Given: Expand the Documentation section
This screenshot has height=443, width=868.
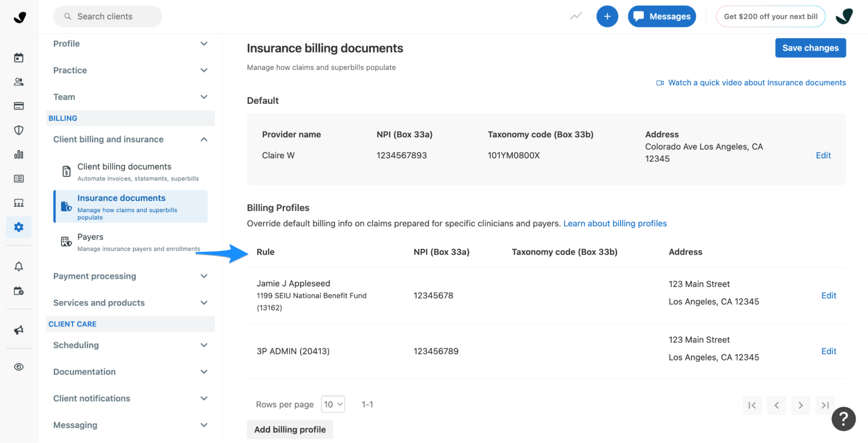Looking at the screenshot, I should [130, 372].
